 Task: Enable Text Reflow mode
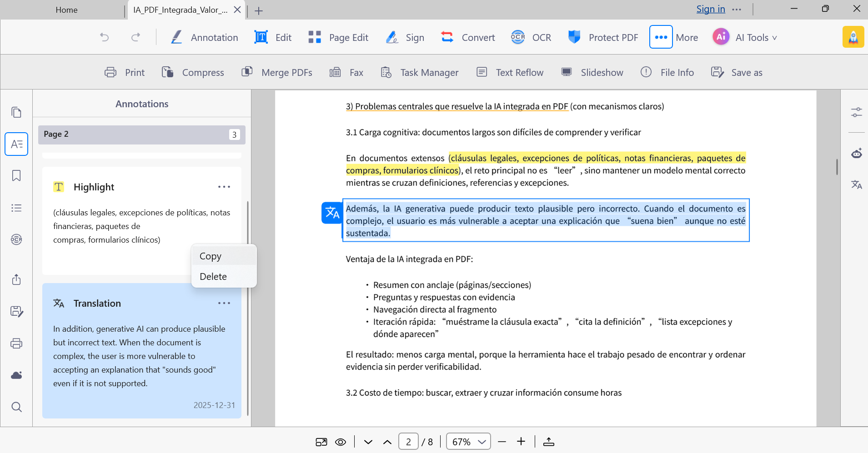tap(510, 73)
